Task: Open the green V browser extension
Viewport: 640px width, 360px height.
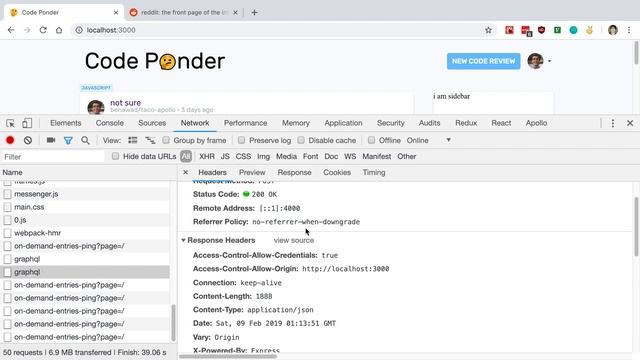Action: coord(557,30)
